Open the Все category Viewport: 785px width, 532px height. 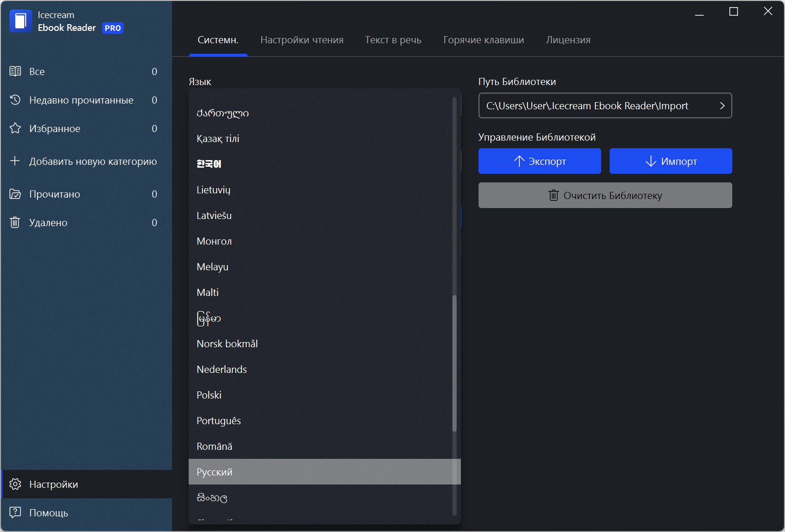point(86,71)
